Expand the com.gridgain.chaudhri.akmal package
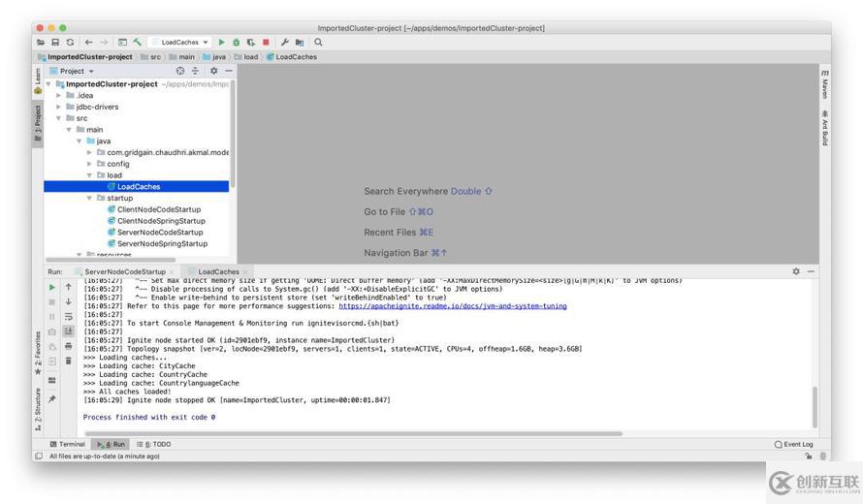The height and width of the screenshot is (504, 863). point(89,152)
